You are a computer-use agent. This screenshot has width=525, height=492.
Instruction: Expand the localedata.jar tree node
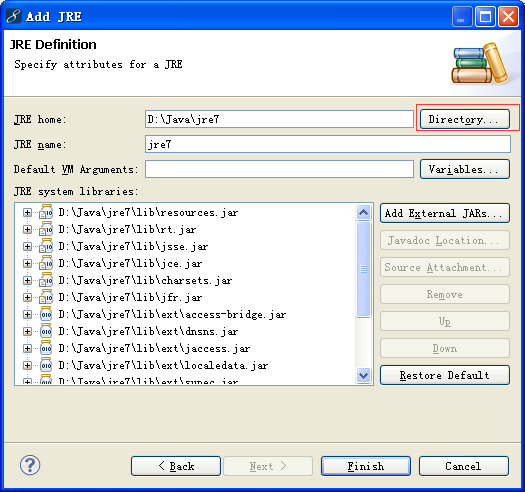(x=27, y=365)
